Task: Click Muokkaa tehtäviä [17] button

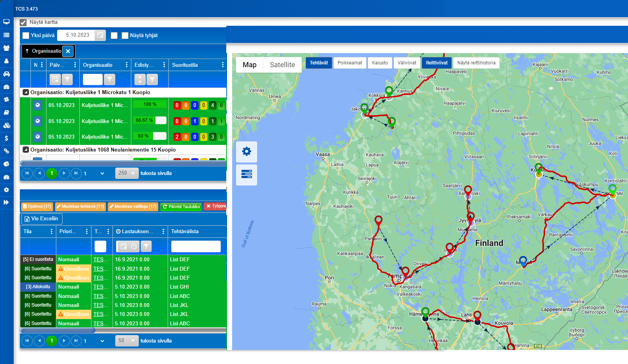Action: [80, 207]
